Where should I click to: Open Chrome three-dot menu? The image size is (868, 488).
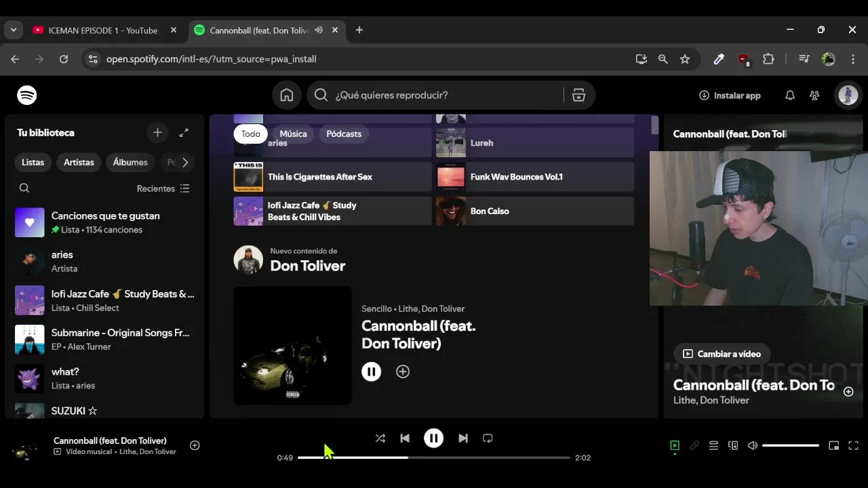pos(853,59)
